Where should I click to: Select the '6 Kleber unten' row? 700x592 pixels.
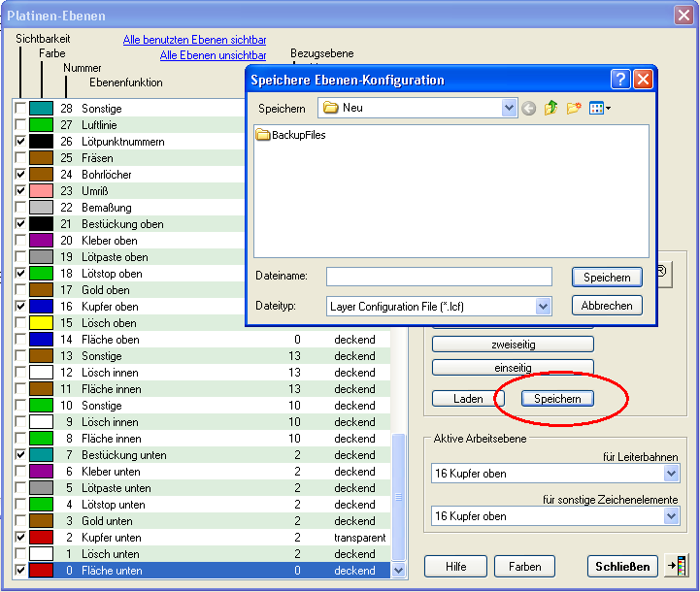[201, 471]
